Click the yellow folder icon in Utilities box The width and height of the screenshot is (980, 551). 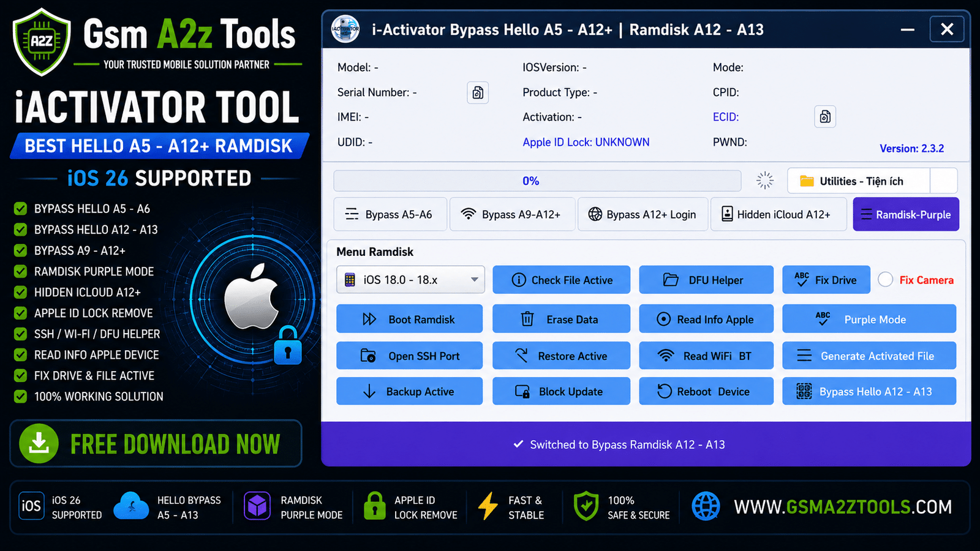pos(807,181)
